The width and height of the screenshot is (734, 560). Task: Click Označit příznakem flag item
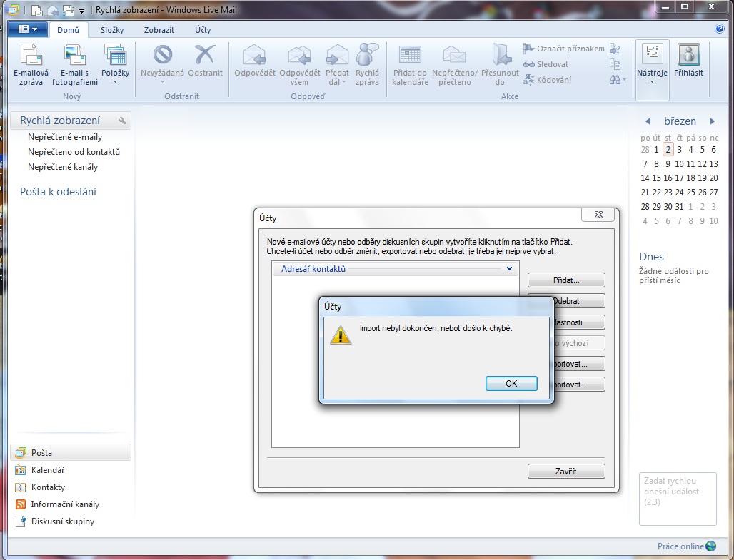pyautogui.click(x=563, y=49)
